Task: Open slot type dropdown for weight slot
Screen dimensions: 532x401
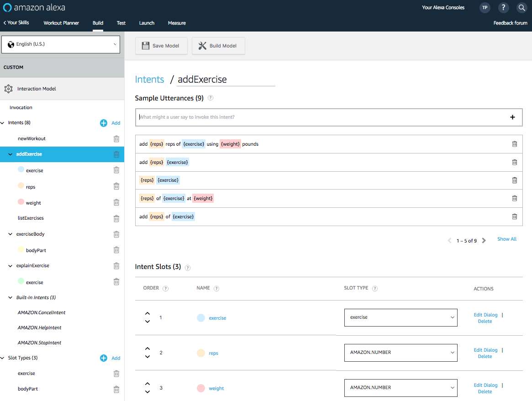Action: coord(400,388)
